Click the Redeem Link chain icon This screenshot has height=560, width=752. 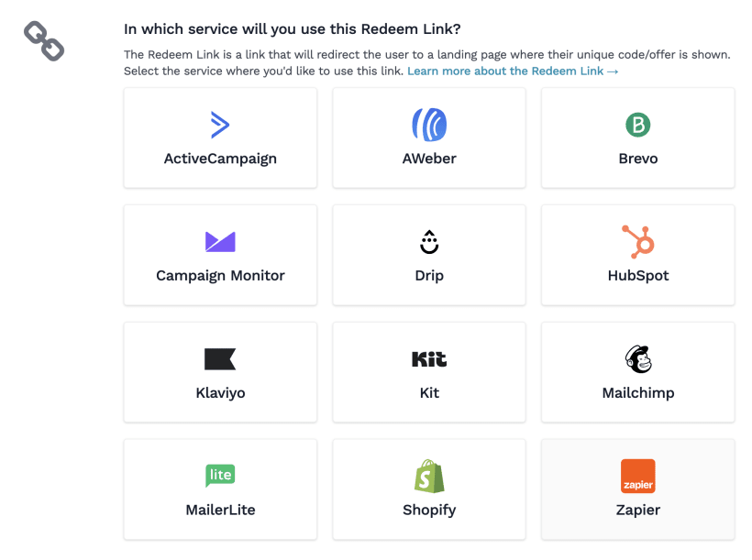click(x=42, y=40)
